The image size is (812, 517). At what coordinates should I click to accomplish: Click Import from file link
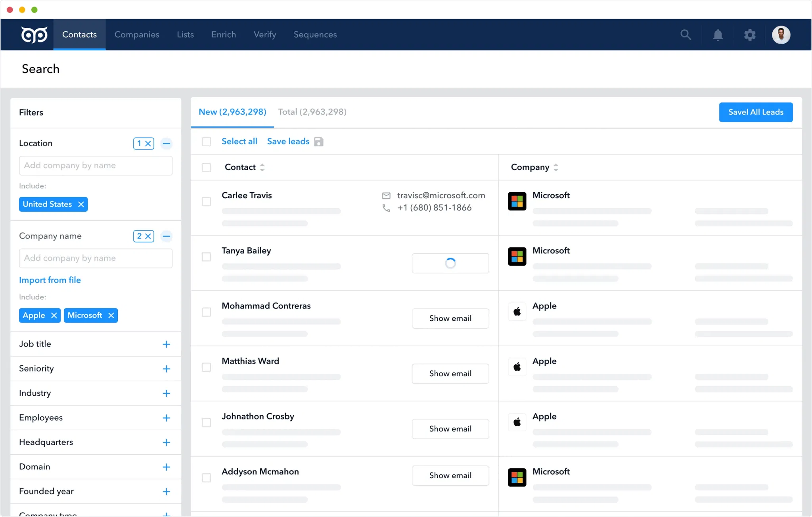[x=50, y=280]
